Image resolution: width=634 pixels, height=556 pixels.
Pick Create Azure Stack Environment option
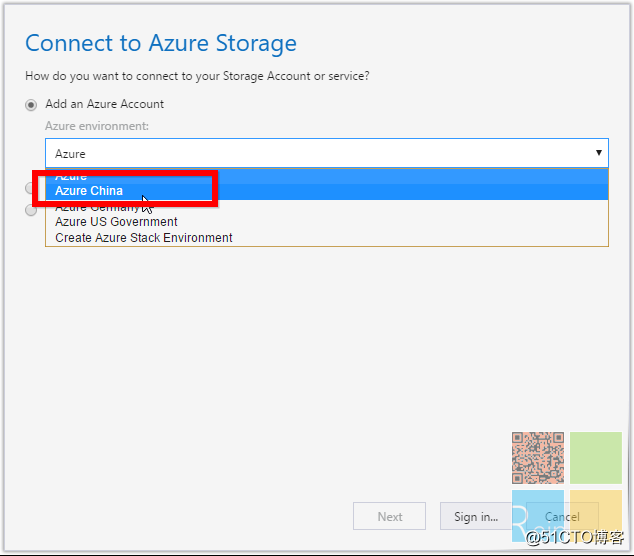[x=327, y=238]
